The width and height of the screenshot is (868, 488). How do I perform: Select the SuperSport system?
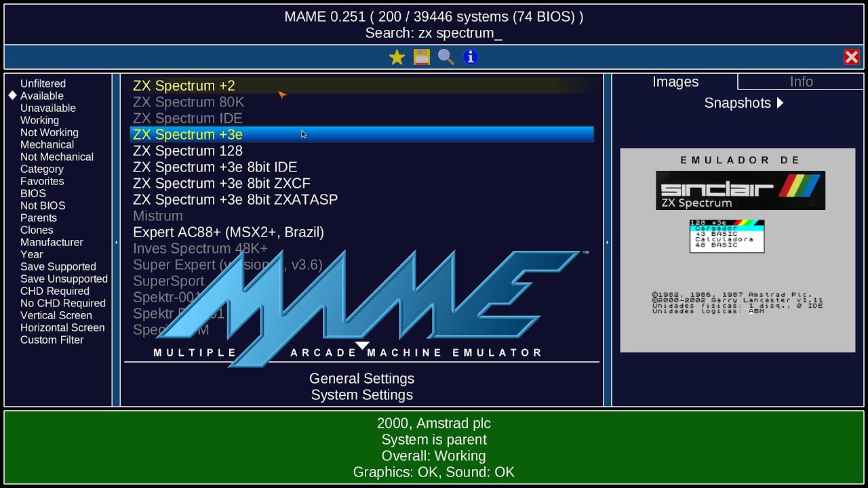(x=361, y=281)
